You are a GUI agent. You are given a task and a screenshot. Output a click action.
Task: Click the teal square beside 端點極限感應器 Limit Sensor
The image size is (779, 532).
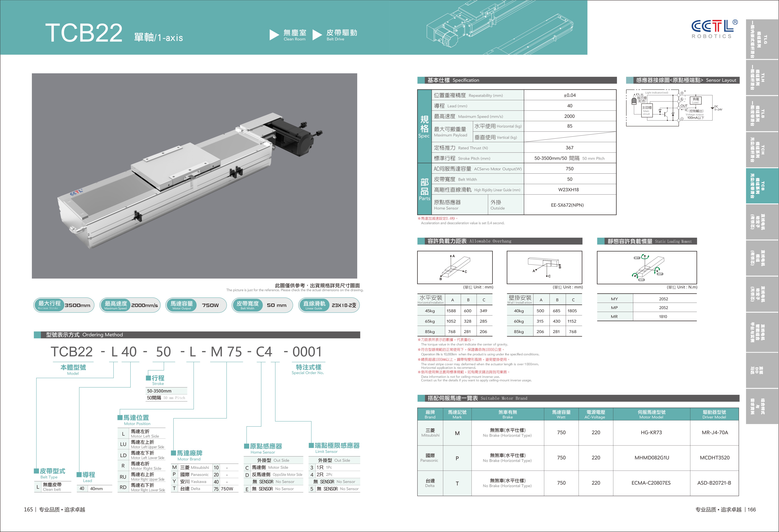tap(311, 445)
